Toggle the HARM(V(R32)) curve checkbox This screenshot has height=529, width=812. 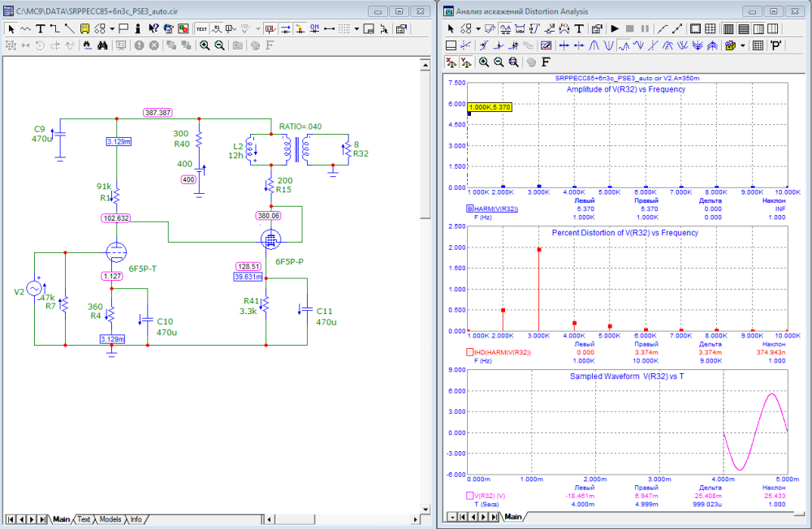click(470, 209)
